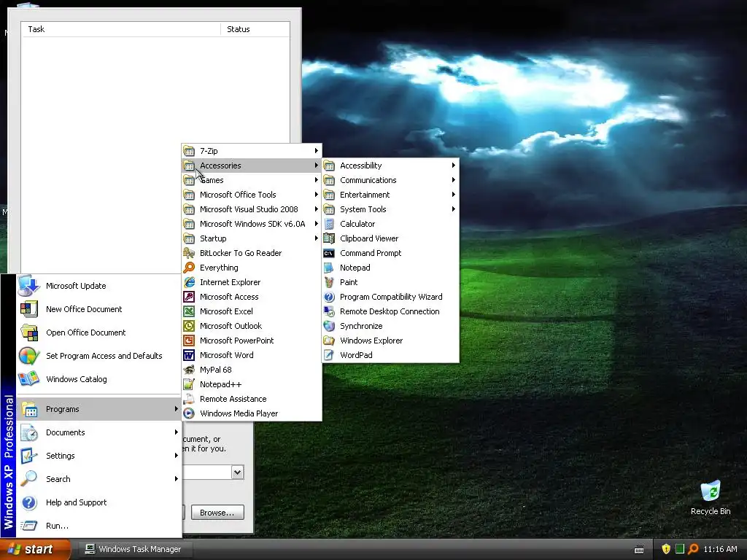Image resolution: width=747 pixels, height=560 pixels.
Task: Click the Browse... button
Action: [x=217, y=513]
